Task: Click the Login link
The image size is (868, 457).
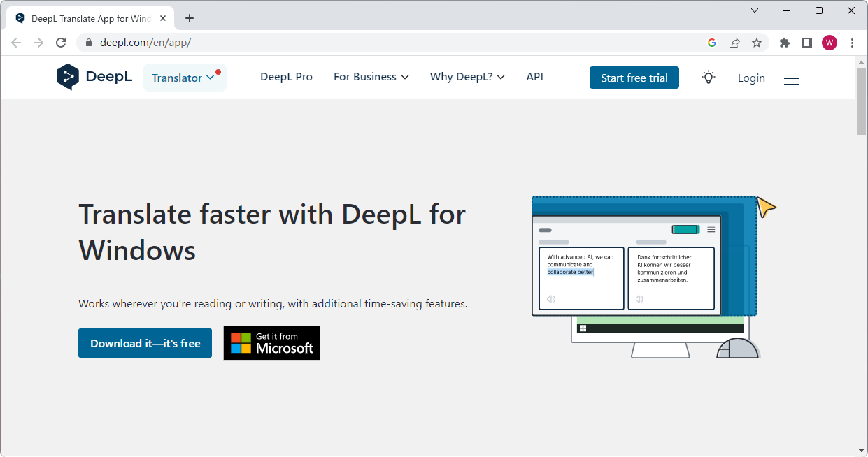Action: (751, 78)
